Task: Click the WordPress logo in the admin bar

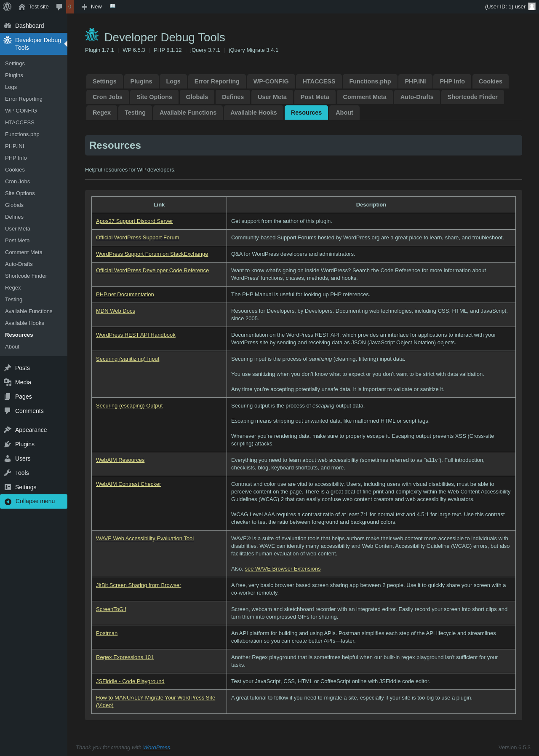Action: click(7, 7)
